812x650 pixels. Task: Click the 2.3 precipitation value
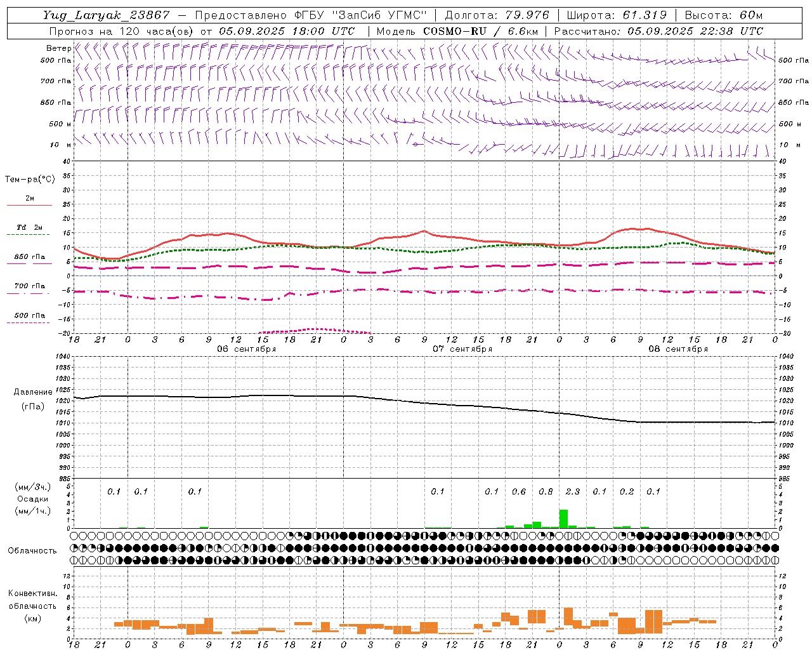click(x=572, y=491)
